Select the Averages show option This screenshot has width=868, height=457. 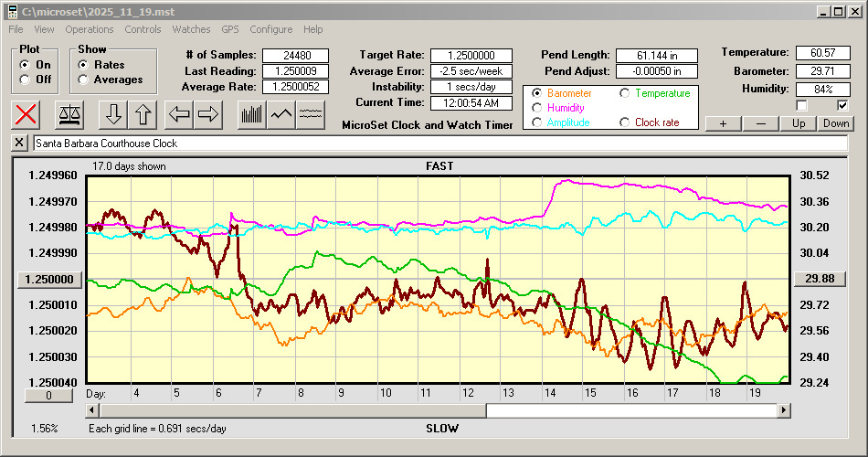(84, 80)
